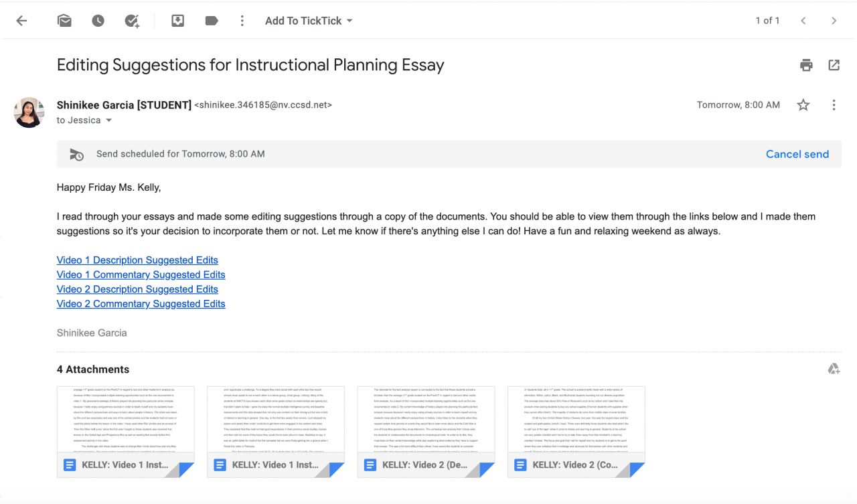Open the KELLY: Video 2 (De... attachment thumbnail
The width and height of the screenshot is (857, 504).
(426, 432)
